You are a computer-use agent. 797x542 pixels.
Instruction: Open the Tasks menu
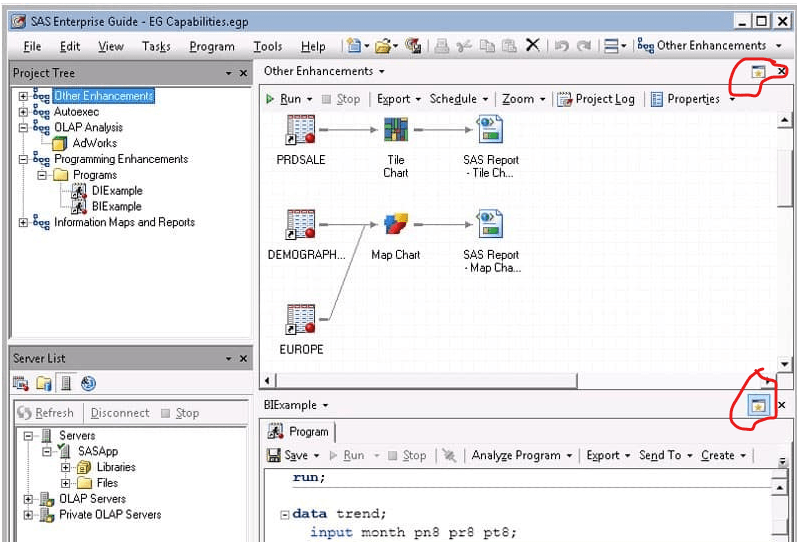pos(156,46)
